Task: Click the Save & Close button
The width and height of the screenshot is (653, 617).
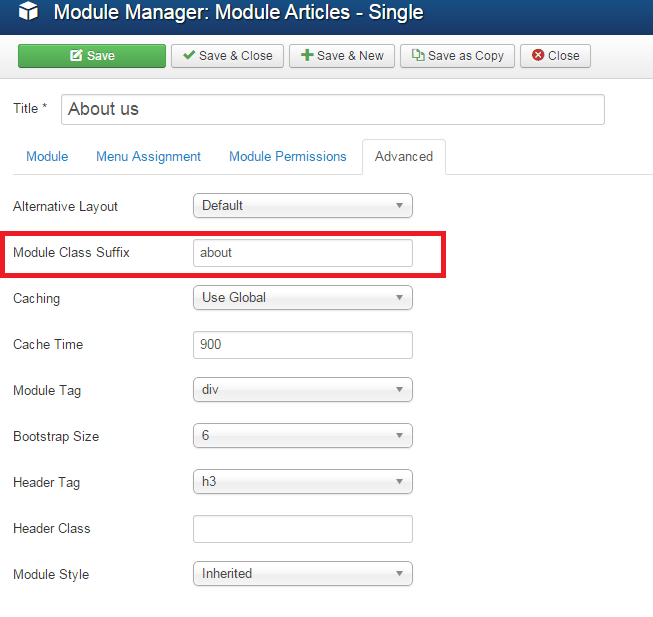Action: coord(227,56)
